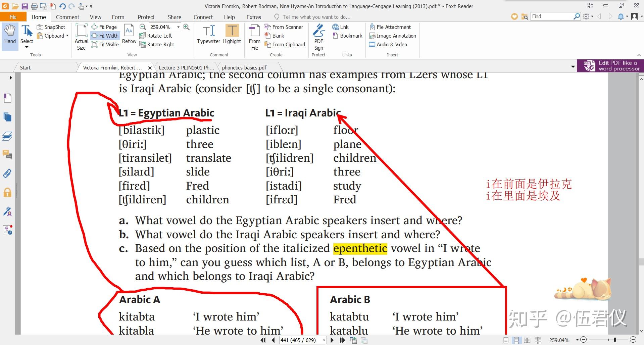
Task: Expand the navigation panel arrow
Action: click(11, 78)
